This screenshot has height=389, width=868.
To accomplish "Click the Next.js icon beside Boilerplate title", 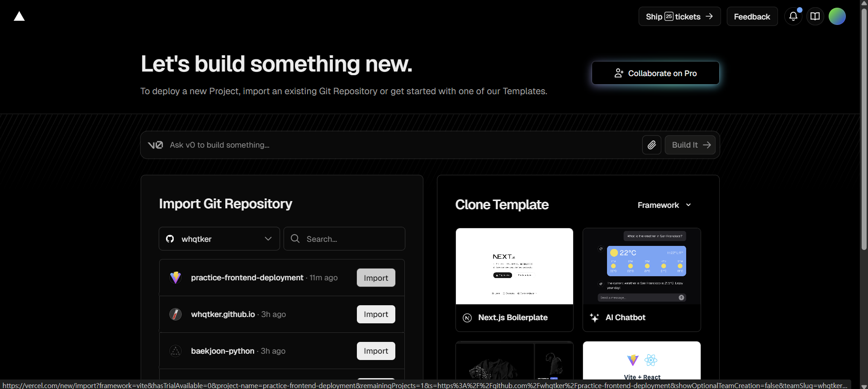I will (x=468, y=318).
